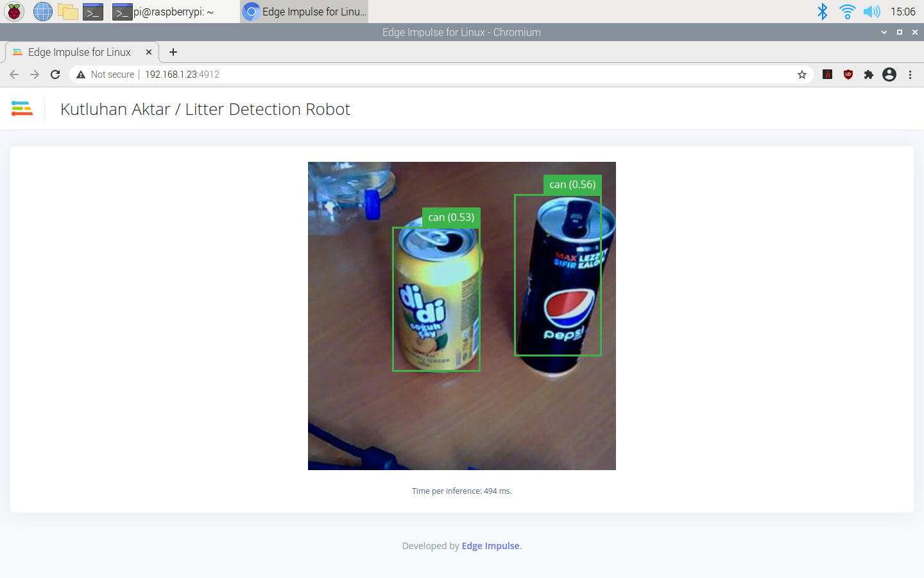Open the uBlock shield extension
Image resolution: width=924 pixels, height=578 pixels.
848,74
